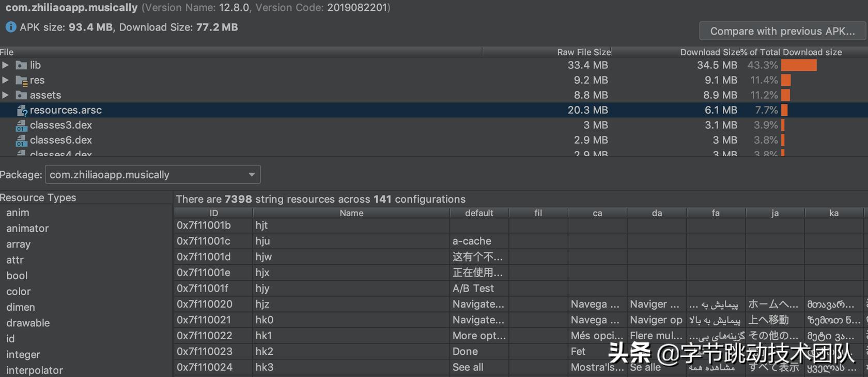Click the classes3.dex file icon
This screenshot has width=868, height=377.
[21, 125]
